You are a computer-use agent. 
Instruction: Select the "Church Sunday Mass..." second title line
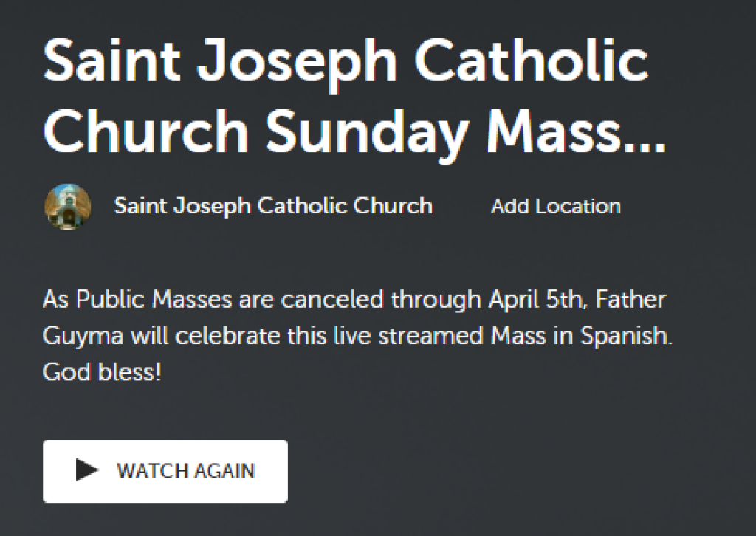(x=355, y=134)
